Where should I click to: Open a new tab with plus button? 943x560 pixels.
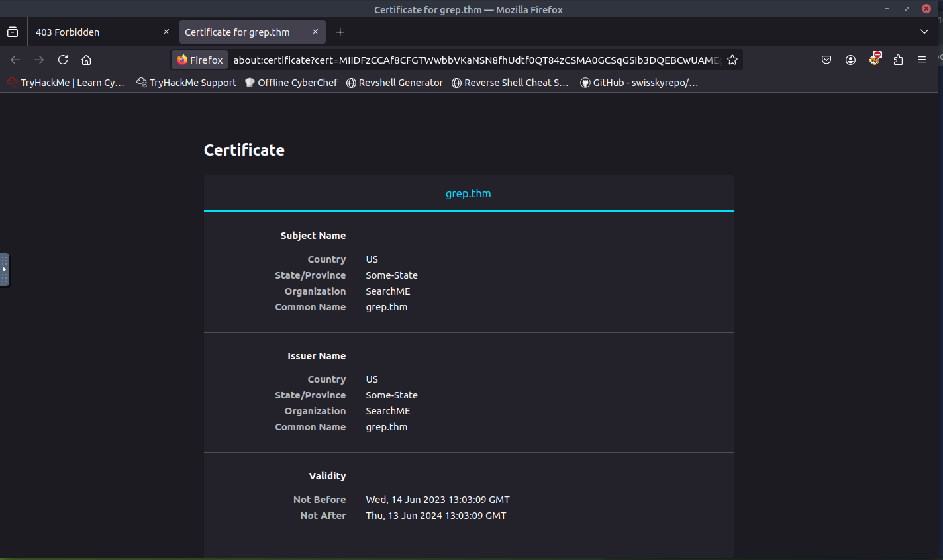(x=340, y=32)
